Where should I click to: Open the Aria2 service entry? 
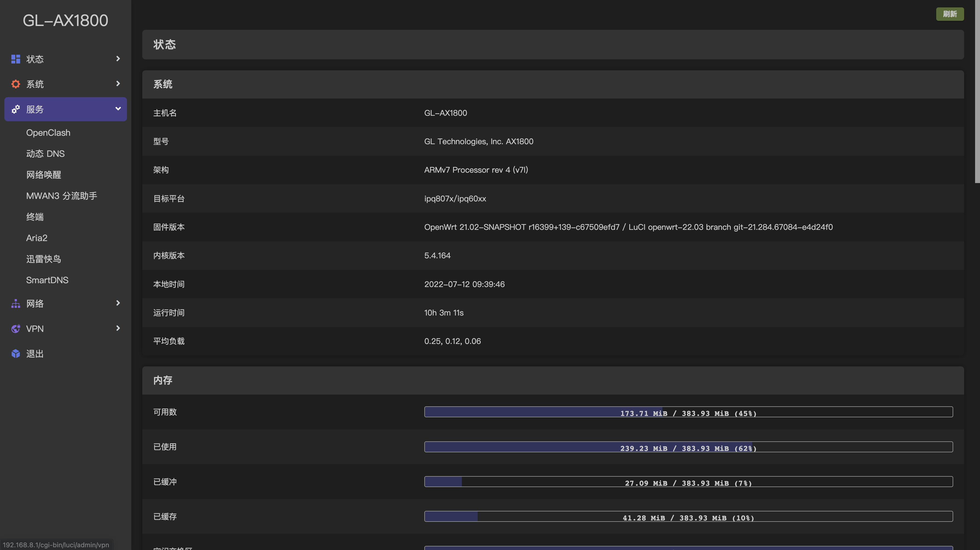[x=37, y=238]
